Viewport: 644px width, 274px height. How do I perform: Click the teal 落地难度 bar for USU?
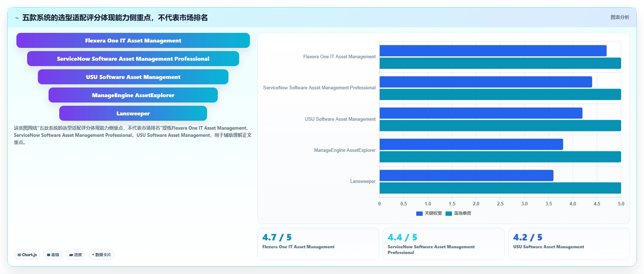coord(500,126)
